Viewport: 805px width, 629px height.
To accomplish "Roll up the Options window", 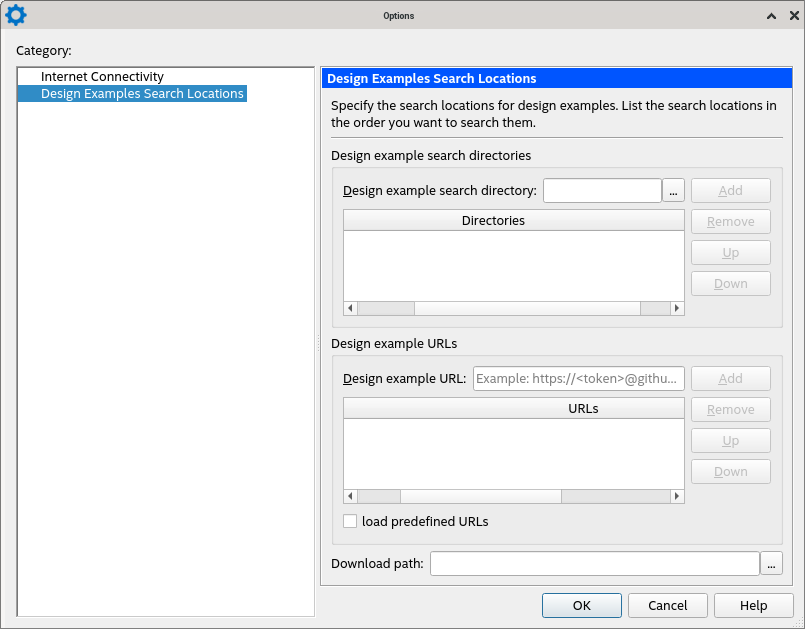I will point(770,16).
